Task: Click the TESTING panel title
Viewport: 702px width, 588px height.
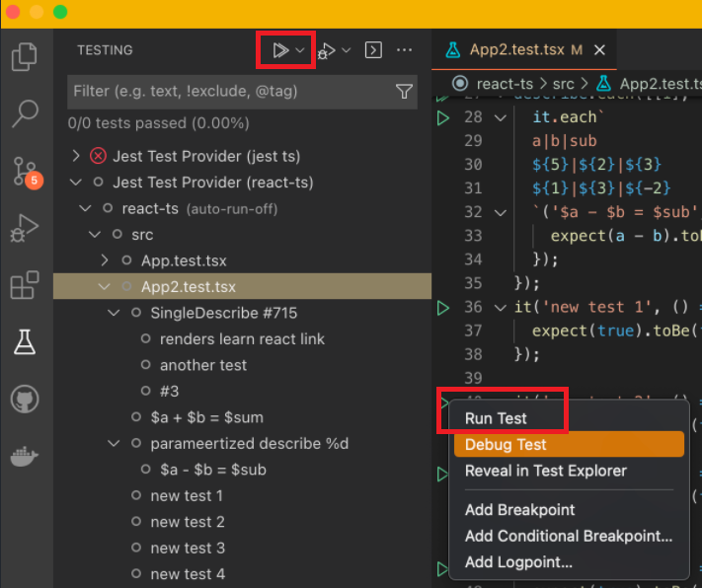Action: (x=105, y=50)
